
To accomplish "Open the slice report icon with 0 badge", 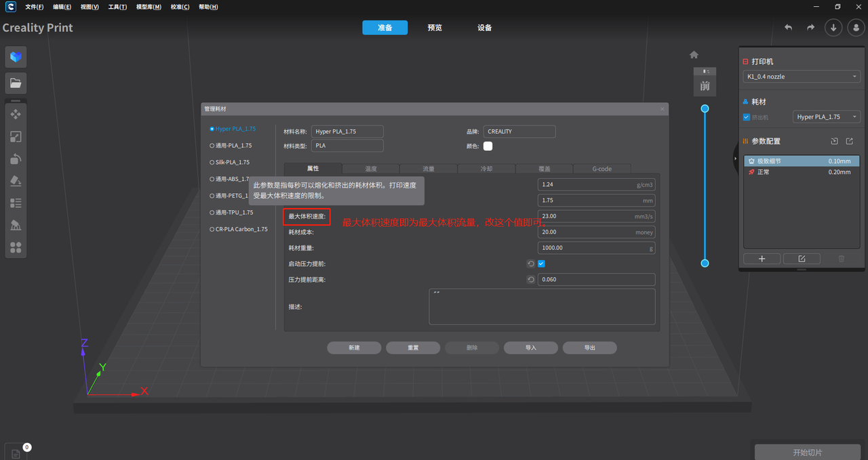I will click(16, 453).
